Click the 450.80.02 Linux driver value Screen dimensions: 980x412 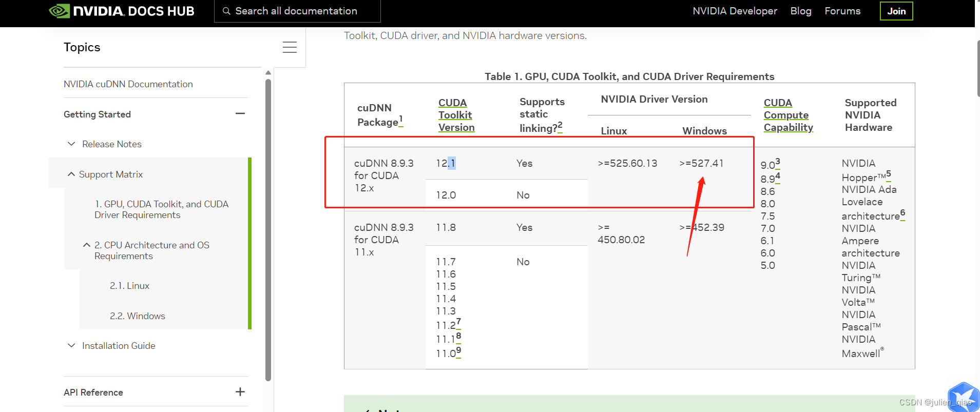point(621,240)
